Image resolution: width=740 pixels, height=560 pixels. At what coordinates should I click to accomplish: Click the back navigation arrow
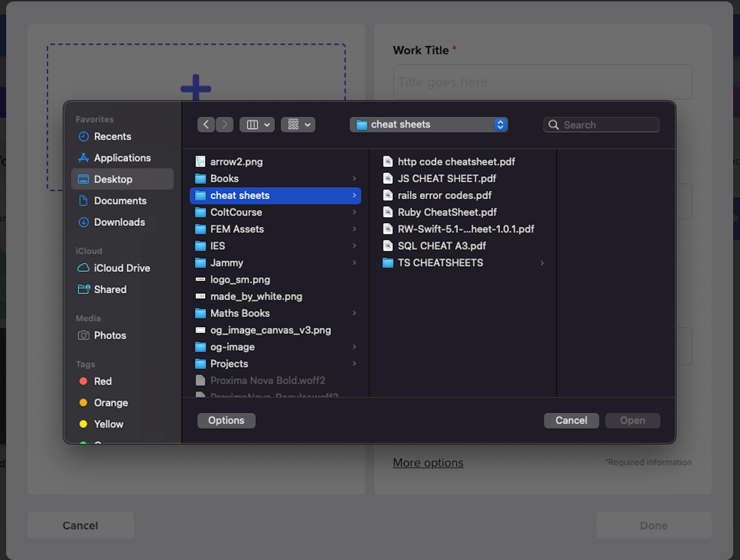pos(206,125)
